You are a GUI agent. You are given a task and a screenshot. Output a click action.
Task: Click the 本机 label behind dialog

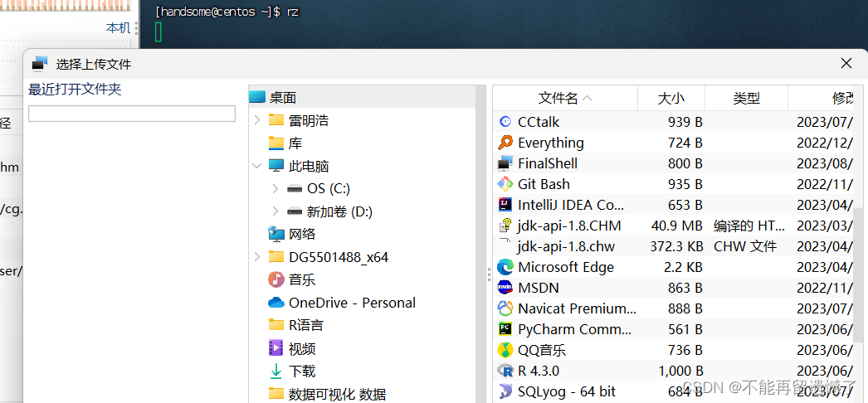pos(118,27)
